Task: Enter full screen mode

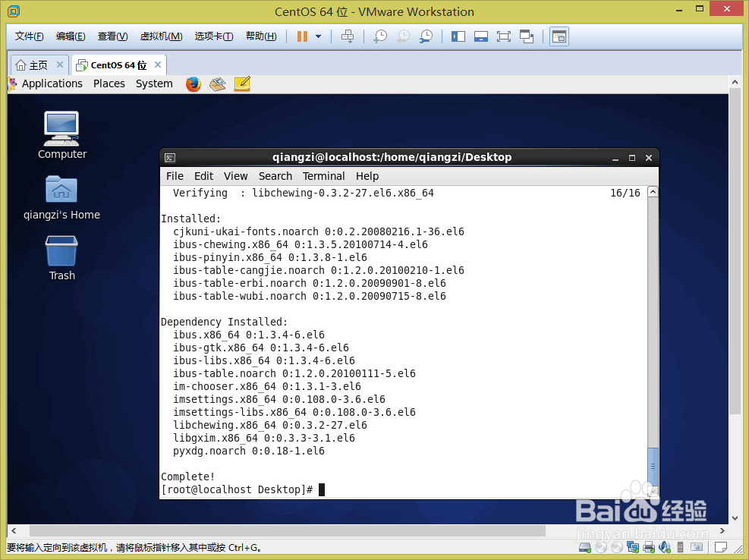Action: coord(503,36)
